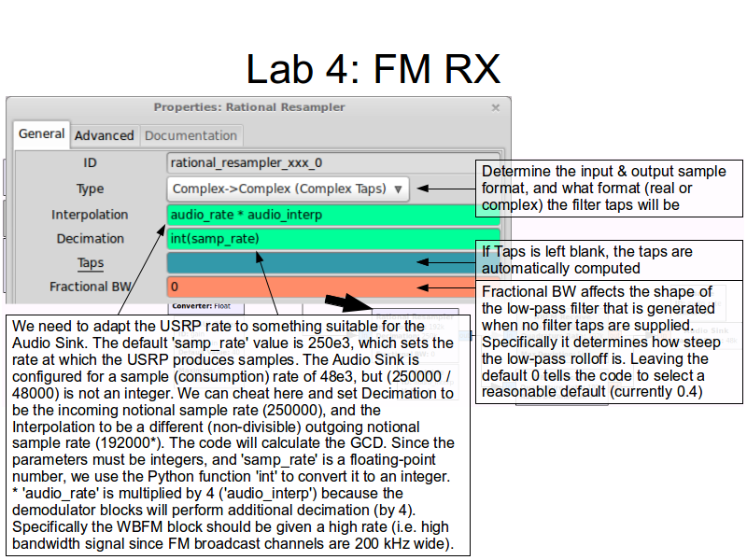Click the Fractional BW label
The width and height of the screenshot is (747, 560).
pyautogui.click(x=91, y=287)
